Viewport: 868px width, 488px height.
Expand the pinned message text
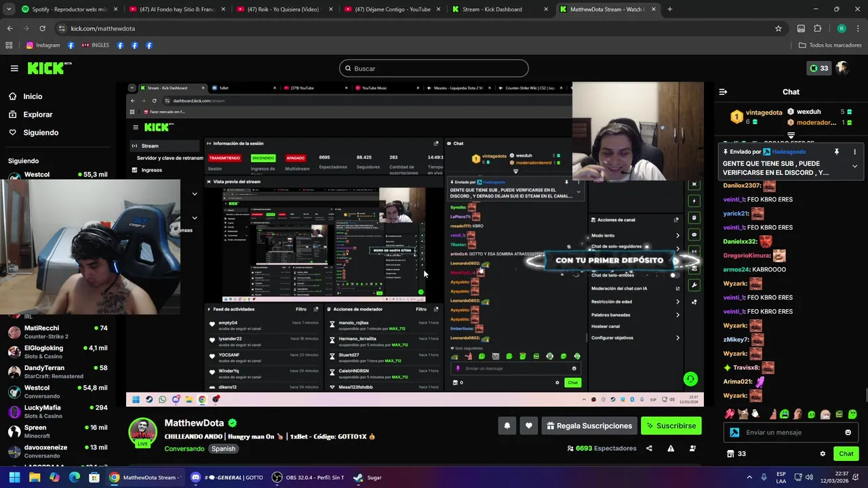854,166
